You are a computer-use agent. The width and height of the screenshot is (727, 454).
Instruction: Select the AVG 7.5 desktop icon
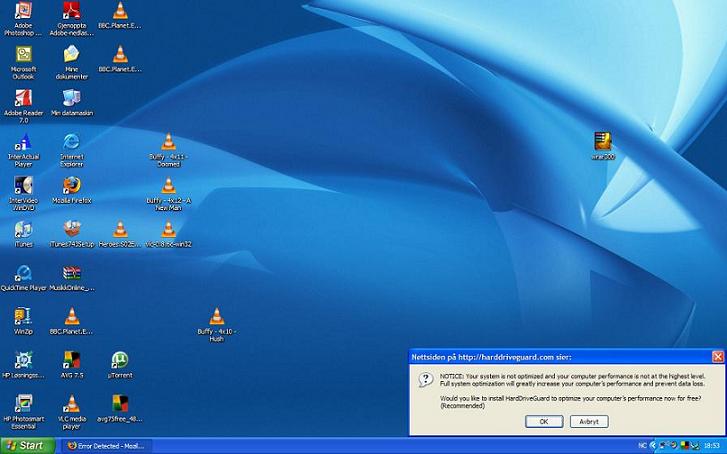tap(71, 360)
